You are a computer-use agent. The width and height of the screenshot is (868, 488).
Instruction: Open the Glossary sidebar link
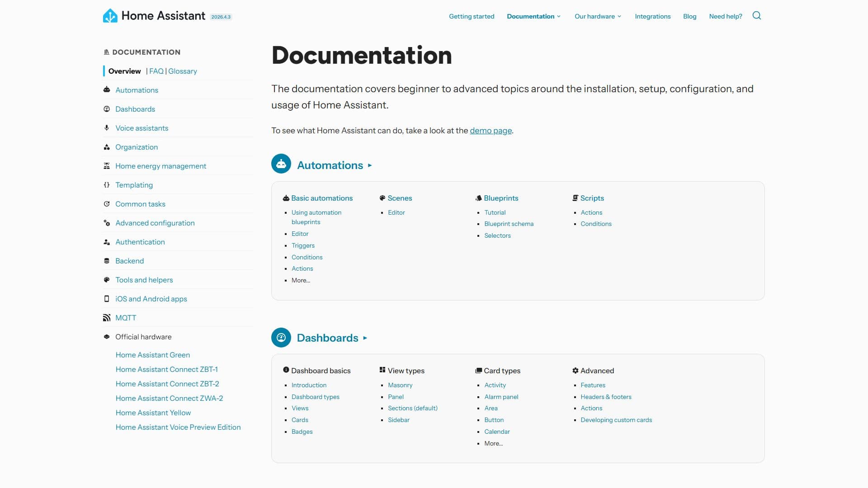[183, 71]
